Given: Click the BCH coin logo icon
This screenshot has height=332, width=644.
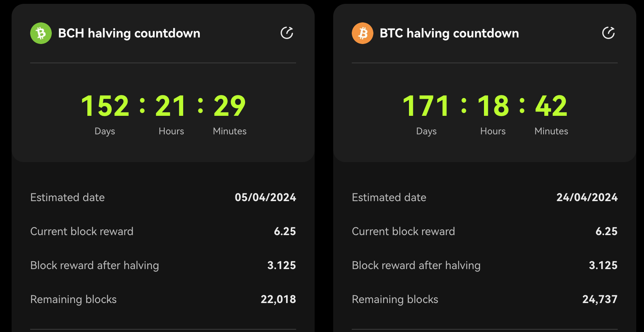Looking at the screenshot, I should (x=41, y=33).
